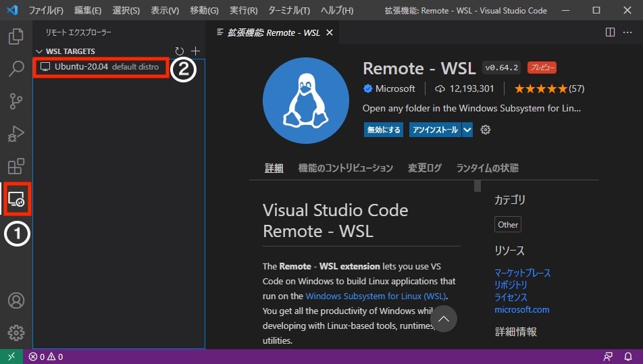Viewport: 643px width, 364px height.
Task: Click the アンインストール button
Action: tap(435, 130)
